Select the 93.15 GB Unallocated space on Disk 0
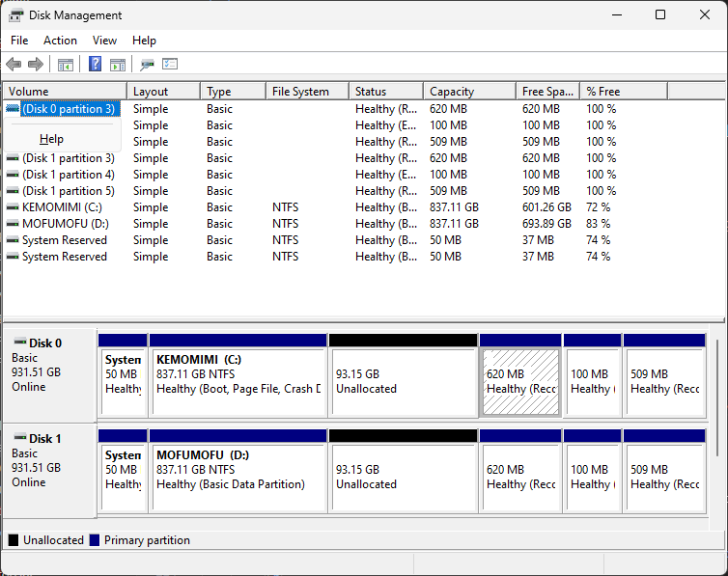 click(403, 381)
